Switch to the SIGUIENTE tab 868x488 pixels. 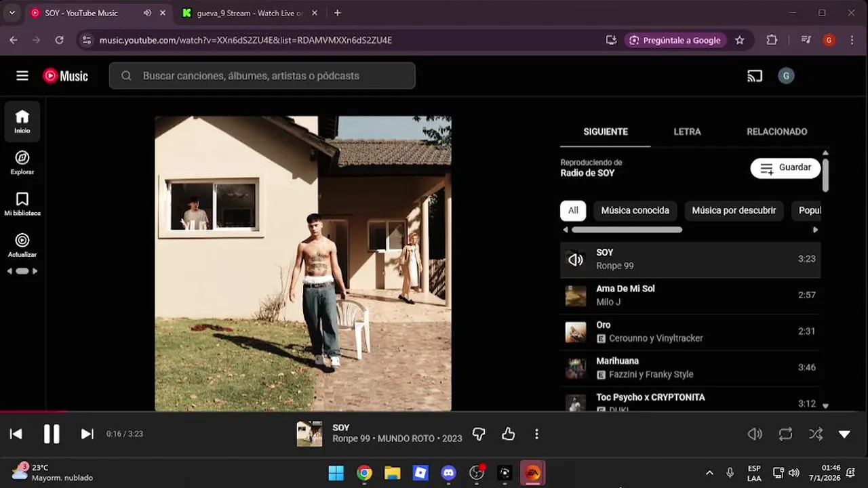(x=606, y=131)
